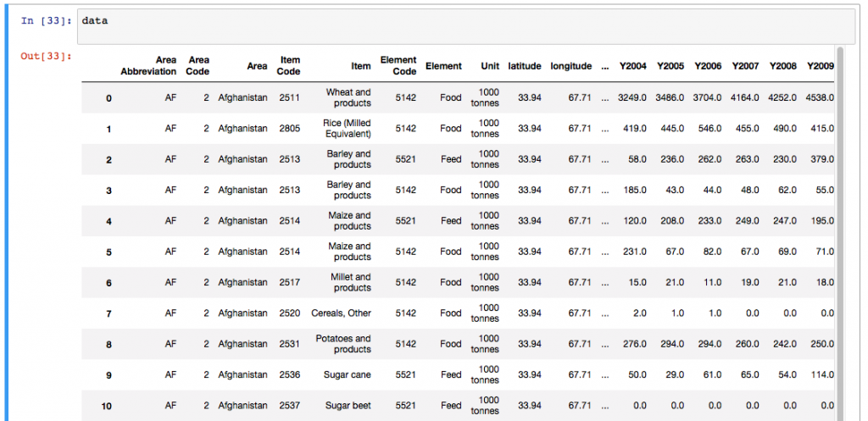Image resolution: width=868 pixels, height=421 pixels.
Task: Click the 'Unit' column header
Action: click(x=489, y=66)
